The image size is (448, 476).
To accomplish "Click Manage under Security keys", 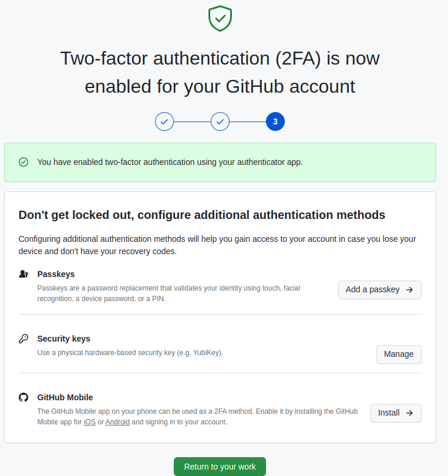I will 399,354.
